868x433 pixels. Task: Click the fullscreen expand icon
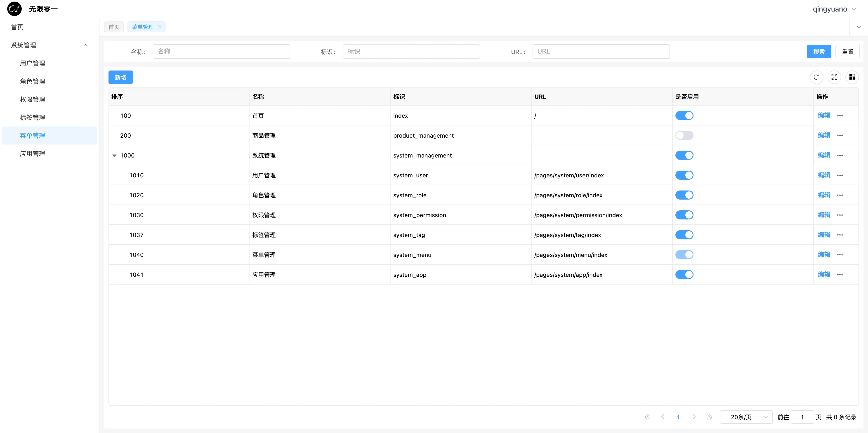834,77
